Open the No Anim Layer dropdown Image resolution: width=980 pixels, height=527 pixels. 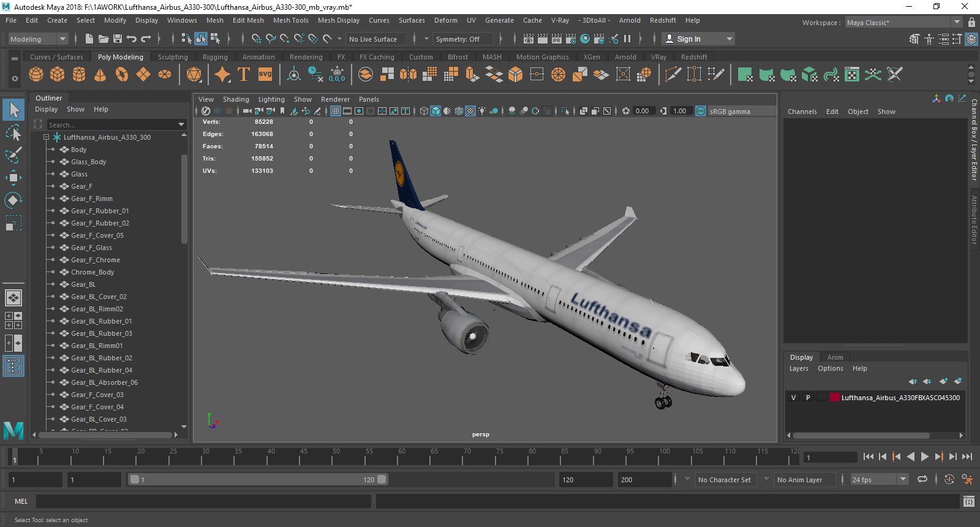(804, 479)
